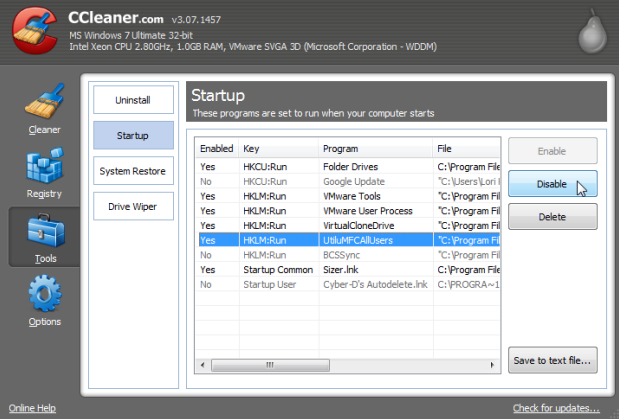This screenshot has width=619, height=419.
Task: Select the Google Update startup row
Action: pos(348,182)
